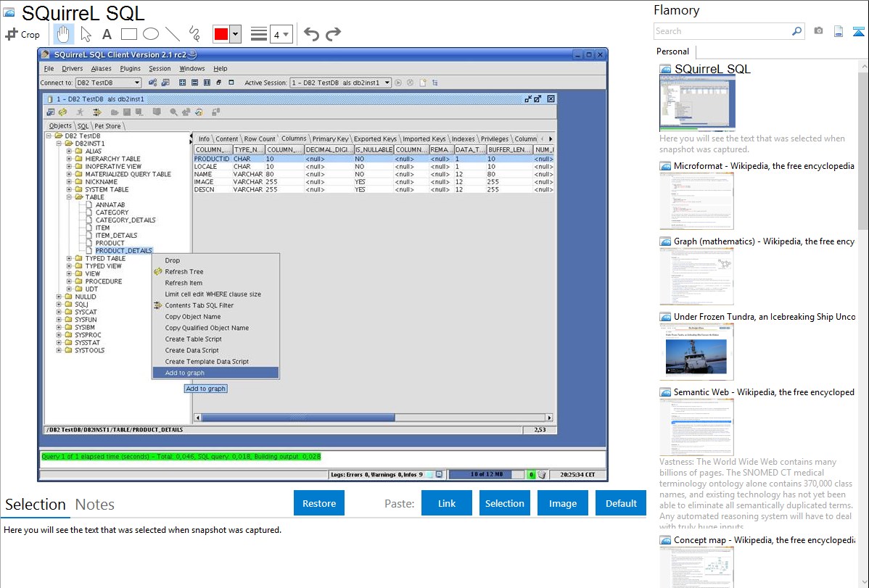This screenshot has height=588, width=869.
Task: Focus the Flamory Search field
Action: pyautogui.click(x=722, y=31)
